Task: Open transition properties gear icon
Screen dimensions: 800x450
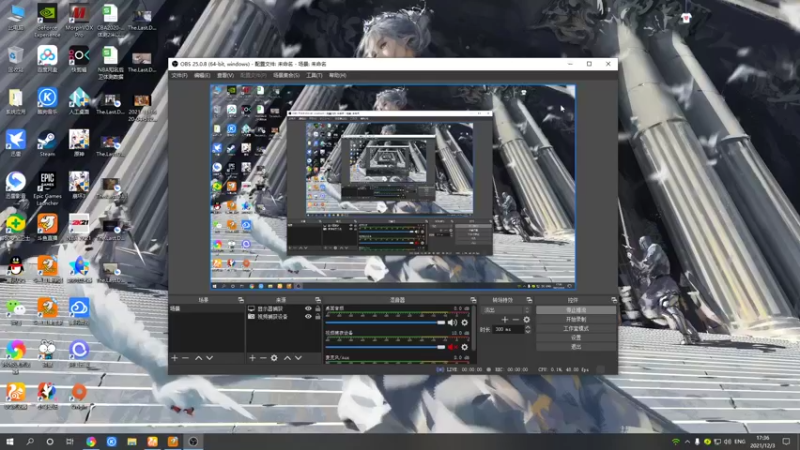Action: (x=527, y=320)
